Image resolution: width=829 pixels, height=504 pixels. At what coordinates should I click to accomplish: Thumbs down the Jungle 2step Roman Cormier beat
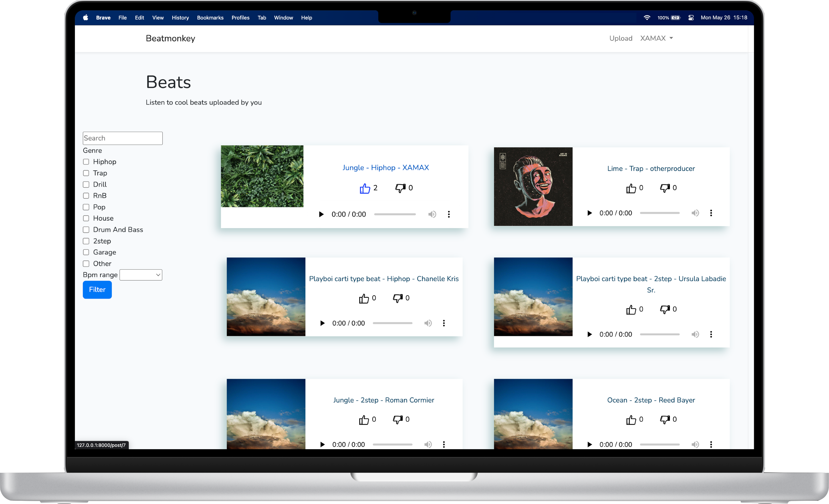click(398, 420)
